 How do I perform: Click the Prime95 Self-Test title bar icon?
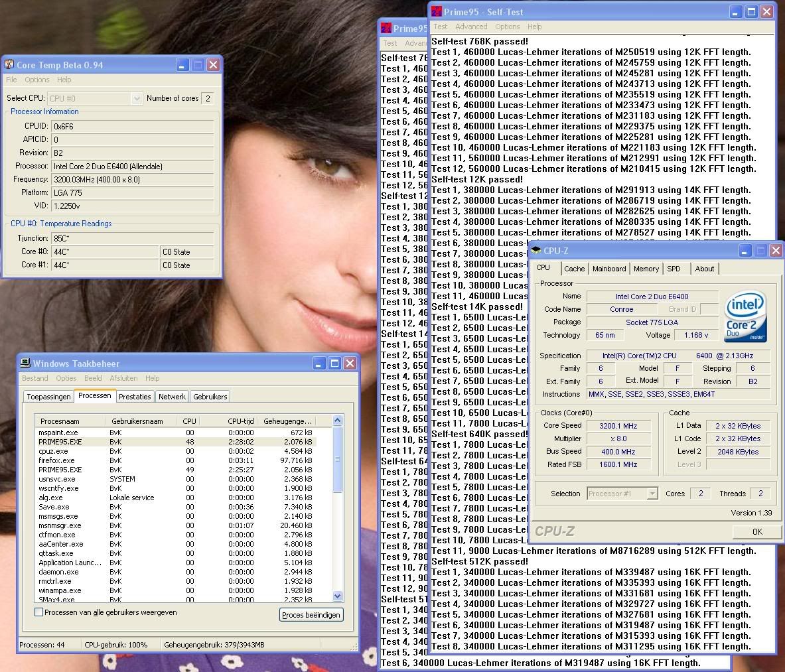437,12
